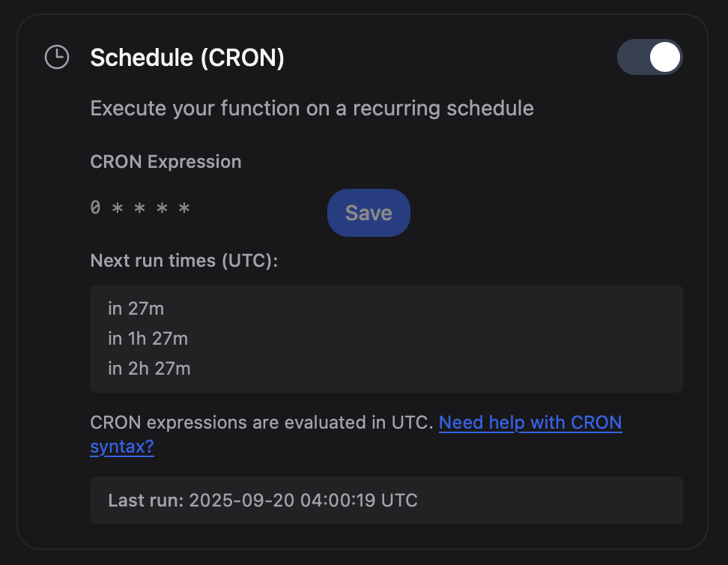Screen dimensions: 728x565
Task: Click inside the 0 * * * * expression
Action: 142,208
